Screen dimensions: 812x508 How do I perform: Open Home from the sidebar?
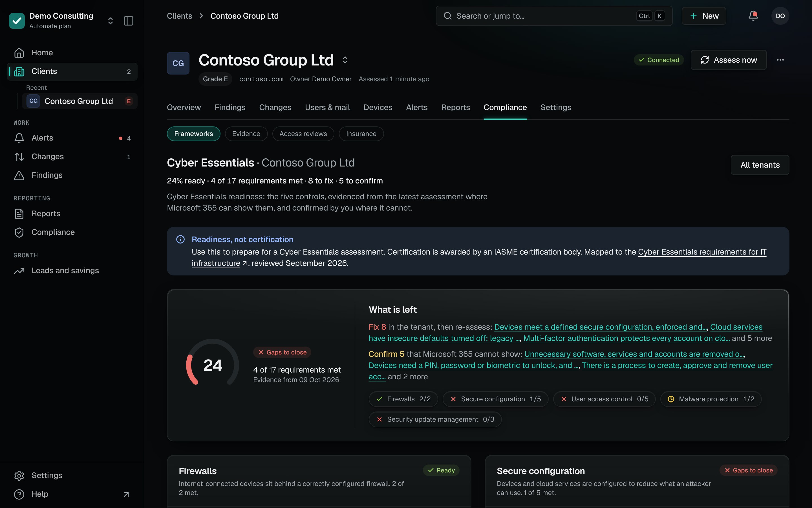[72, 53]
